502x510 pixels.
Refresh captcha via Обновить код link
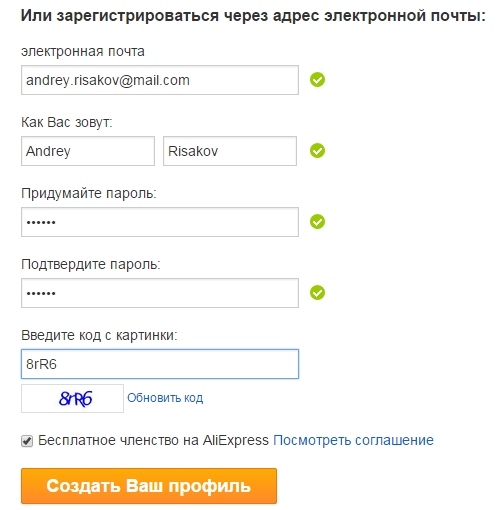165,398
